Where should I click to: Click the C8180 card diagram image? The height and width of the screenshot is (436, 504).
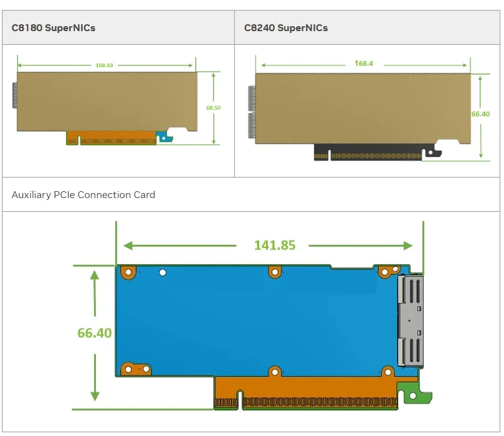[118, 100]
